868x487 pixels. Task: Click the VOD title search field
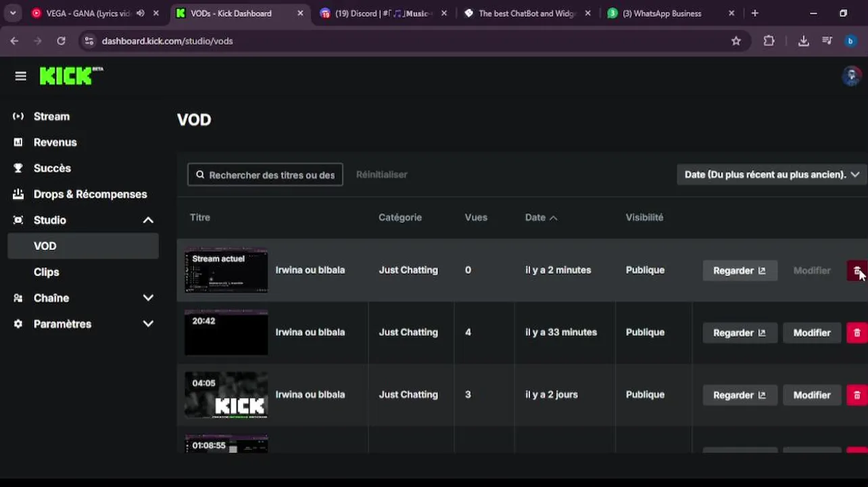(x=271, y=175)
